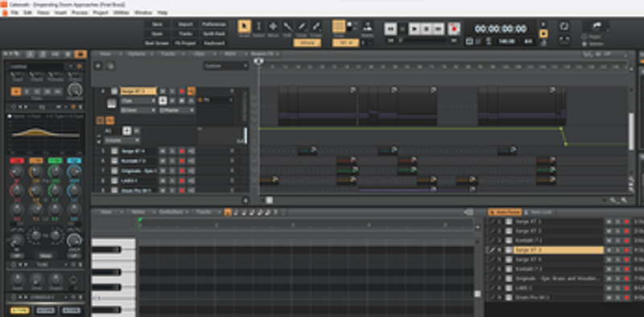Open the track view Options dropdown
The height and width of the screenshot is (317, 644).
(139, 54)
